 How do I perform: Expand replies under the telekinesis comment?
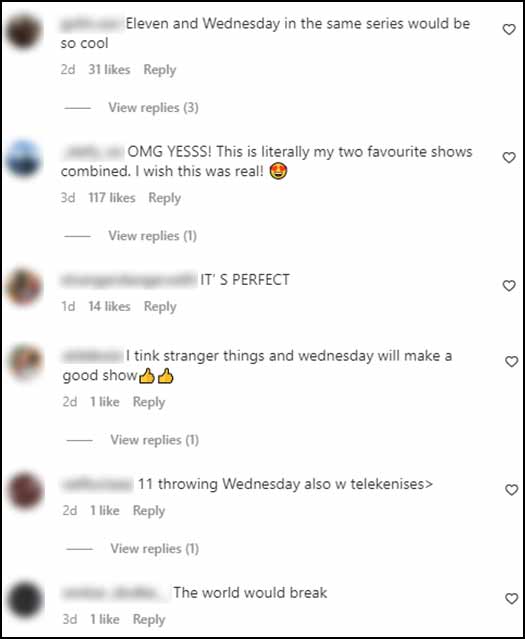(x=154, y=549)
